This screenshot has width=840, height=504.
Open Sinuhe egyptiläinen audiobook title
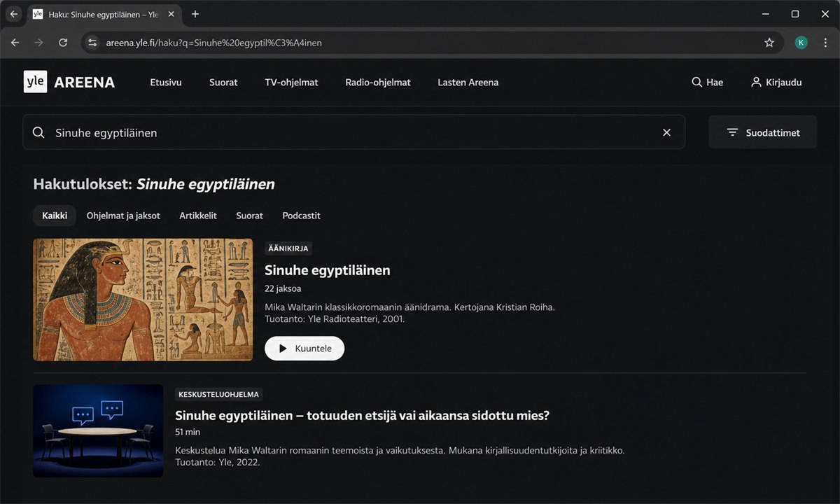click(328, 269)
